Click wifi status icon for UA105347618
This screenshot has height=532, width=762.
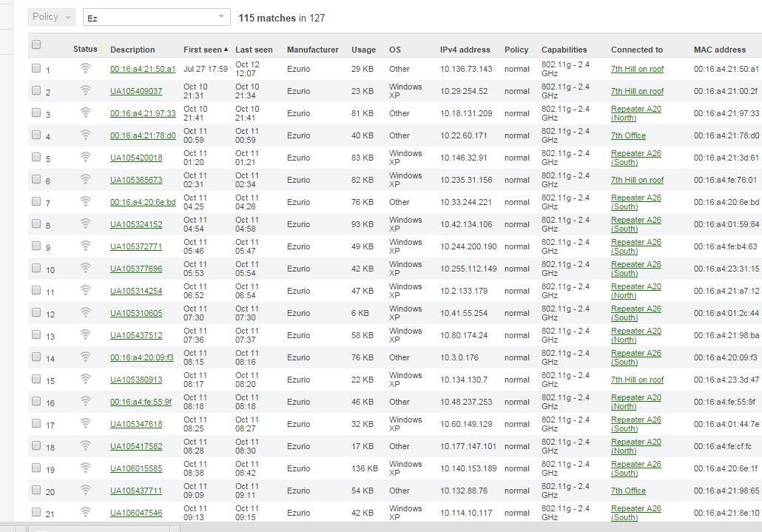point(86,424)
